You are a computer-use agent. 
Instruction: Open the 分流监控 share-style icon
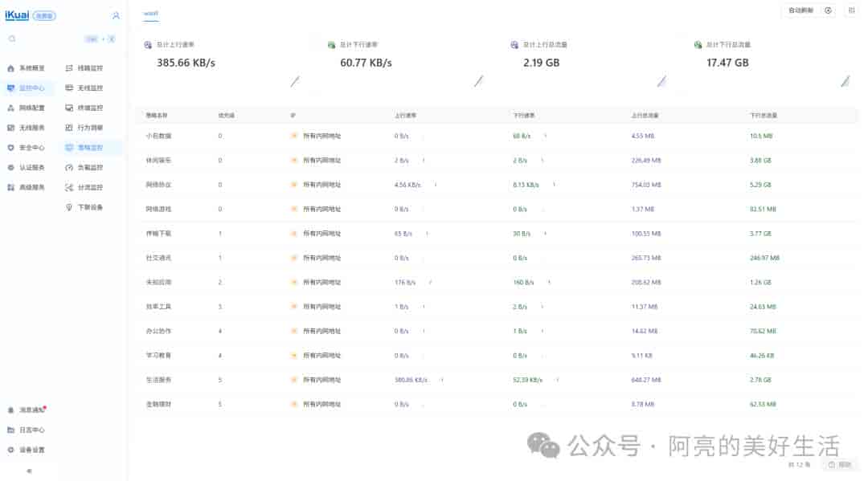tap(69, 187)
